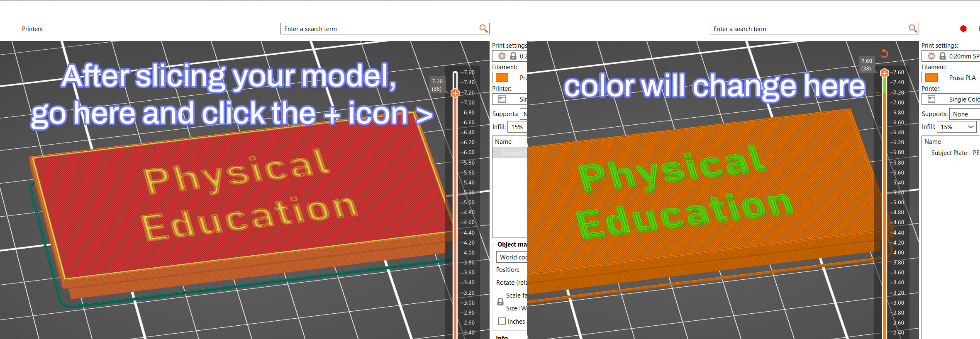Click print settings lock icon in left screenshot
This screenshot has width=980, height=339.
click(x=513, y=56)
